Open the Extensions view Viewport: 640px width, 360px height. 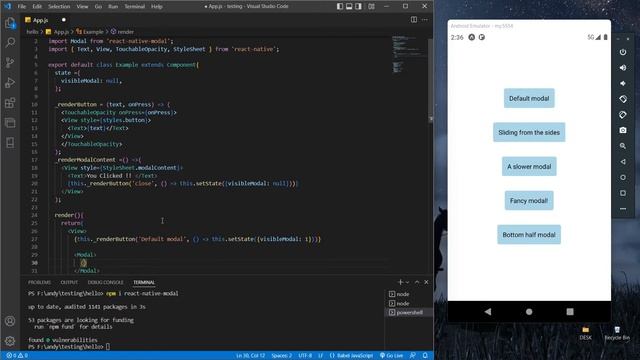[10, 102]
